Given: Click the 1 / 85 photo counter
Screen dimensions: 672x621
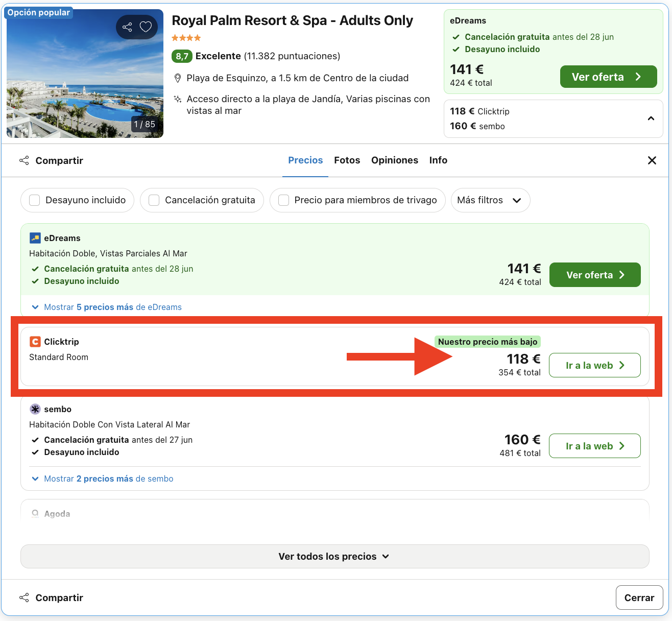Looking at the screenshot, I should tap(145, 124).
